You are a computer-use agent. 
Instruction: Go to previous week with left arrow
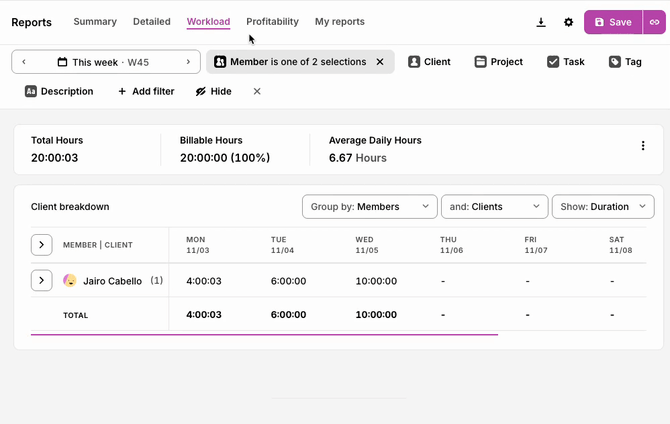tap(24, 62)
